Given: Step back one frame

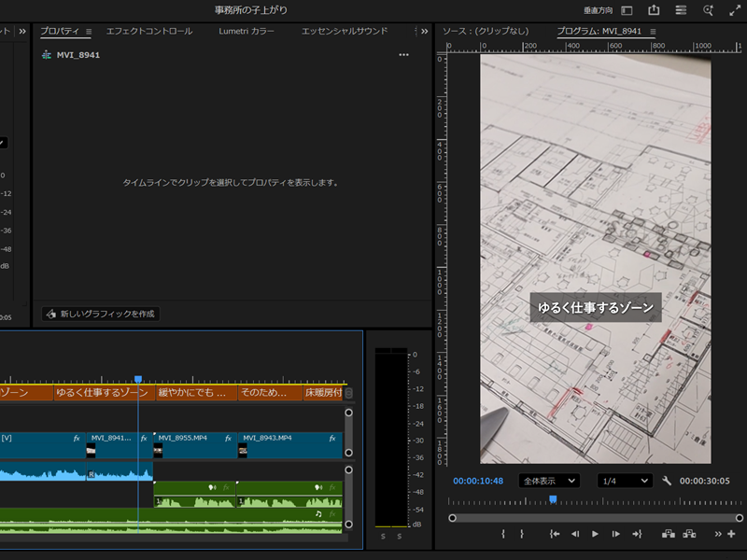Looking at the screenshot, I should 575,534.
